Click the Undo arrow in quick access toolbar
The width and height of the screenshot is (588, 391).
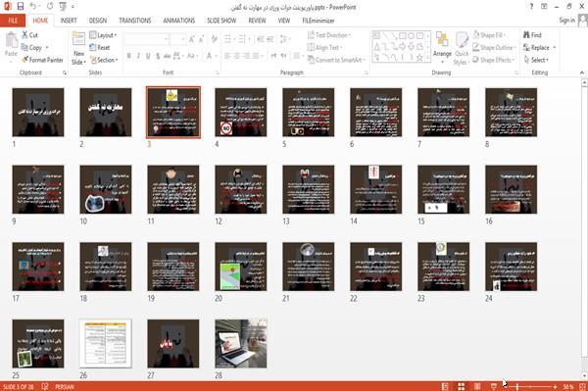pos(33,7)
